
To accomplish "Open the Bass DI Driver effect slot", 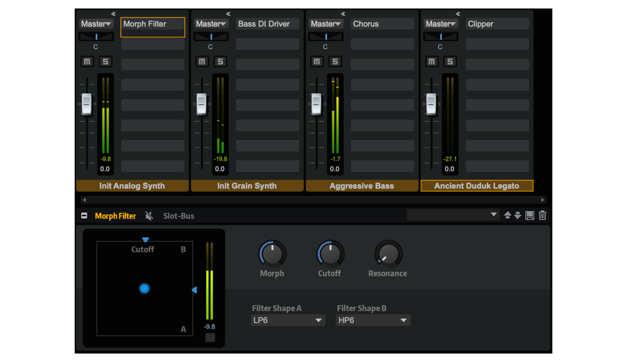I will (x=267, y=23).
